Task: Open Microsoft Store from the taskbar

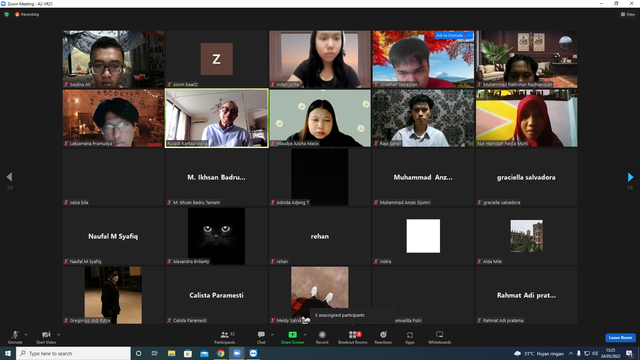Action: click(188, 353)
